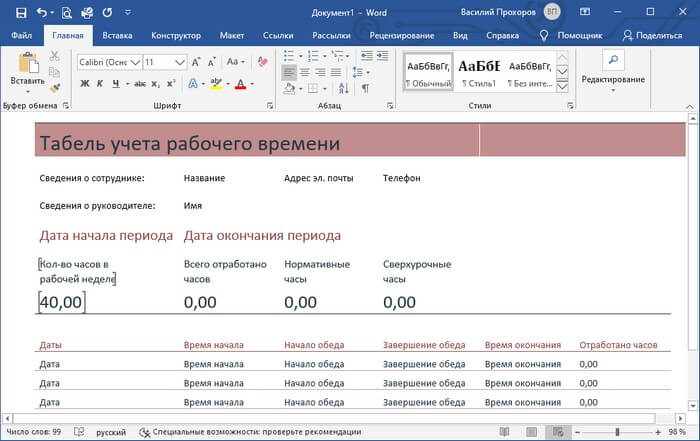The width and height of the screenshot is (700, 441).
Task: Switch to the Вставка tab
Action: pyautogui.click(x=117, y=35)
